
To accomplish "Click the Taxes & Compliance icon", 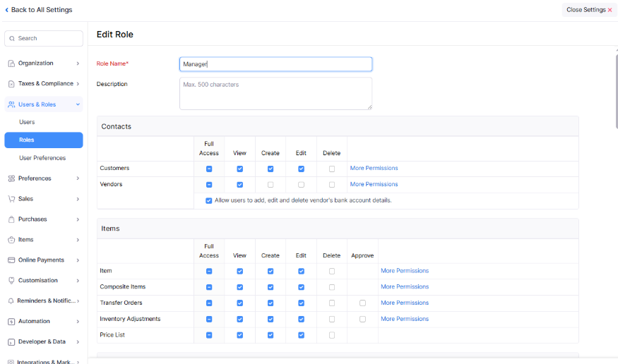I will (x=11, y=84).
